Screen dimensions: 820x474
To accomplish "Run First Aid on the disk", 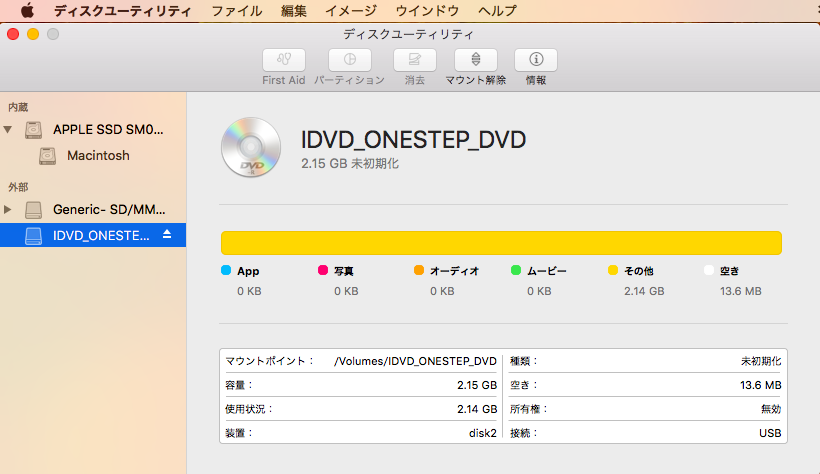I will 283,60.
